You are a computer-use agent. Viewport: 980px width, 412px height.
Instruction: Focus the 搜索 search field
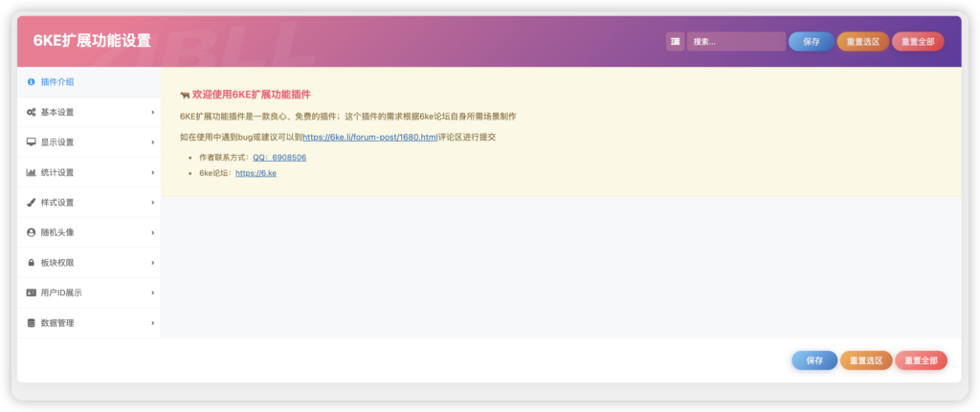tap(735, 41)
